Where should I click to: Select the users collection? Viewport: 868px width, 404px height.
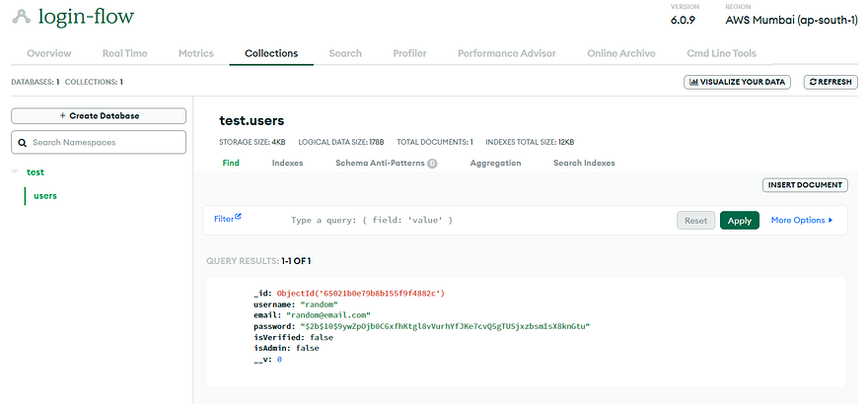44,196
